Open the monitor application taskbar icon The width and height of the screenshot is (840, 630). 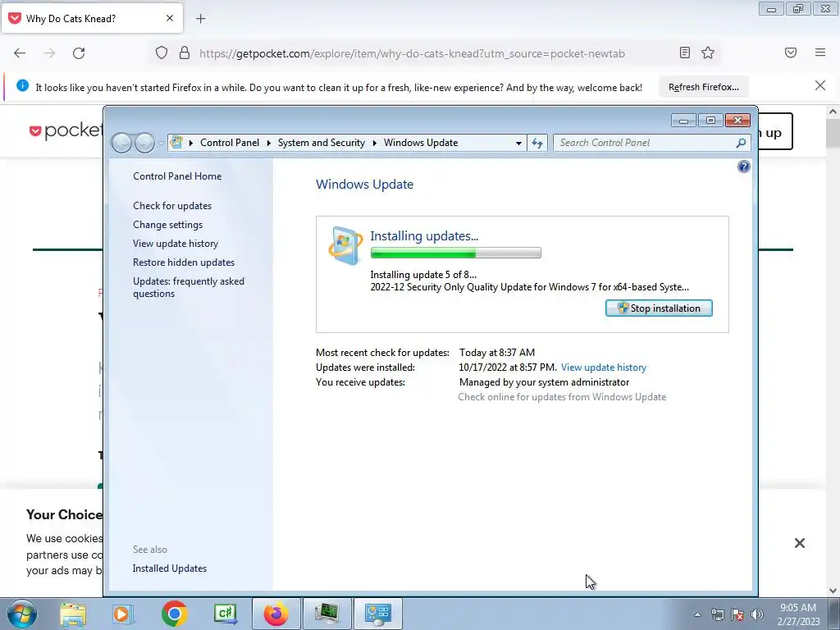tap(326, 614)
